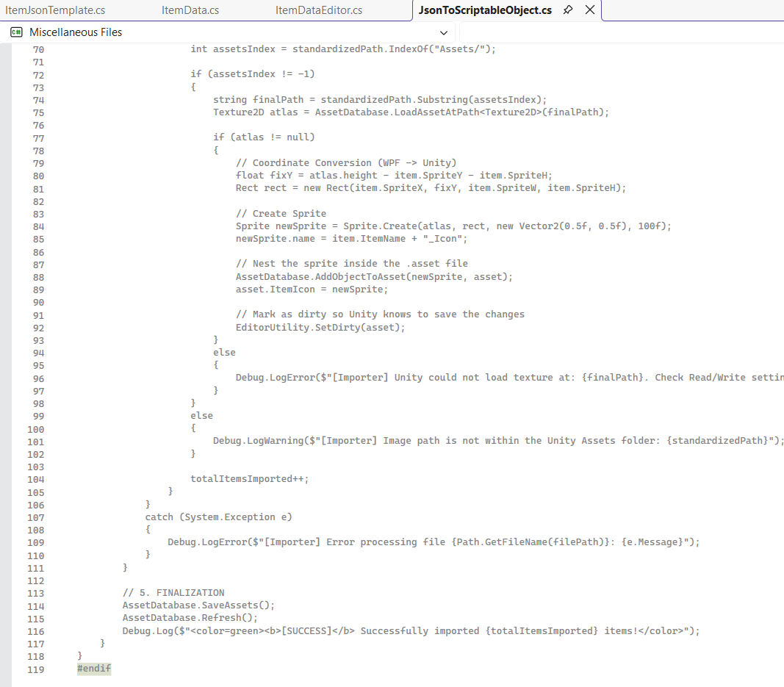Click on AssetDatabase.SaveAssets() statement

pos(198,605)
